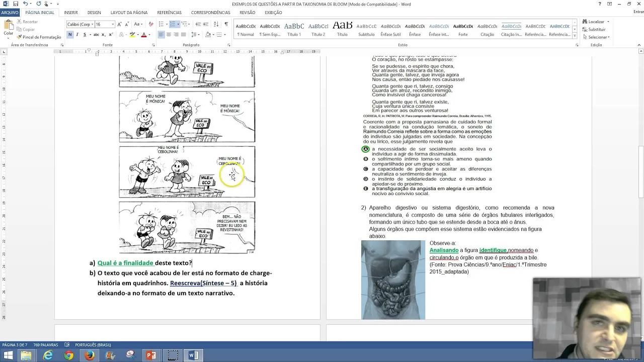Toggle strikethrough text

click(x=96, y=35)
